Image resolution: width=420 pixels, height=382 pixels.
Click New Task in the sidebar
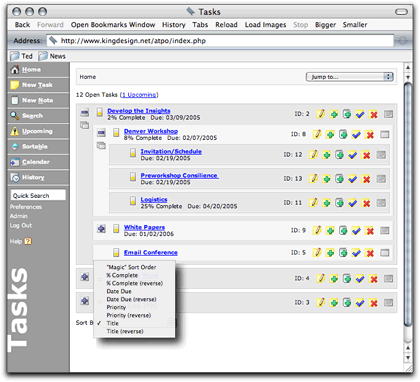pyautogui.click(x=37, y=85)
